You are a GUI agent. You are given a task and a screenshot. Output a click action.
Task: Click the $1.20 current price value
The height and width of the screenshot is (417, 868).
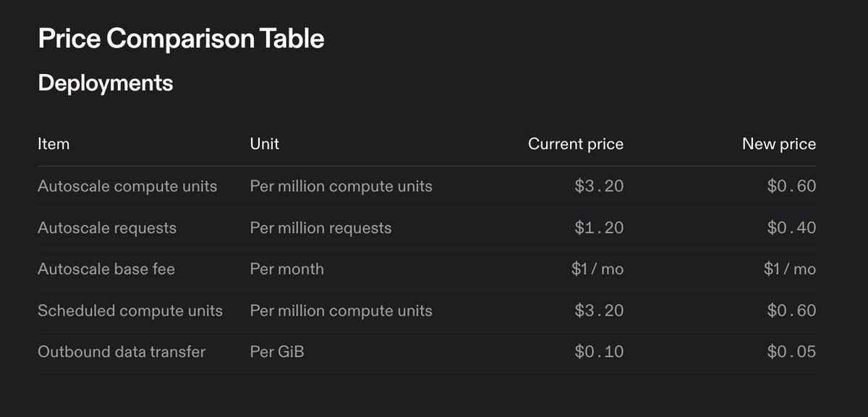tap(599, 228)
